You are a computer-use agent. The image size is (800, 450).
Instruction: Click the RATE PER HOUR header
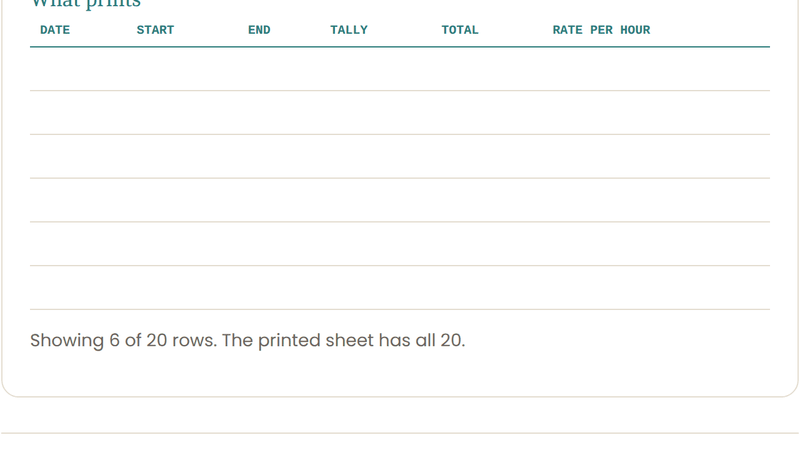pos(602,30)
